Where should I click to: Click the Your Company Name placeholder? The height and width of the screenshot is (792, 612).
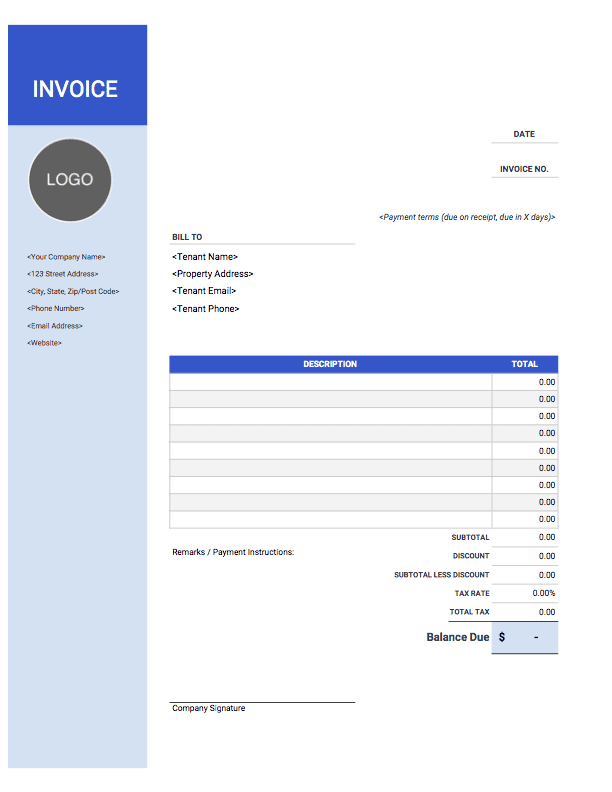[66, 257]
